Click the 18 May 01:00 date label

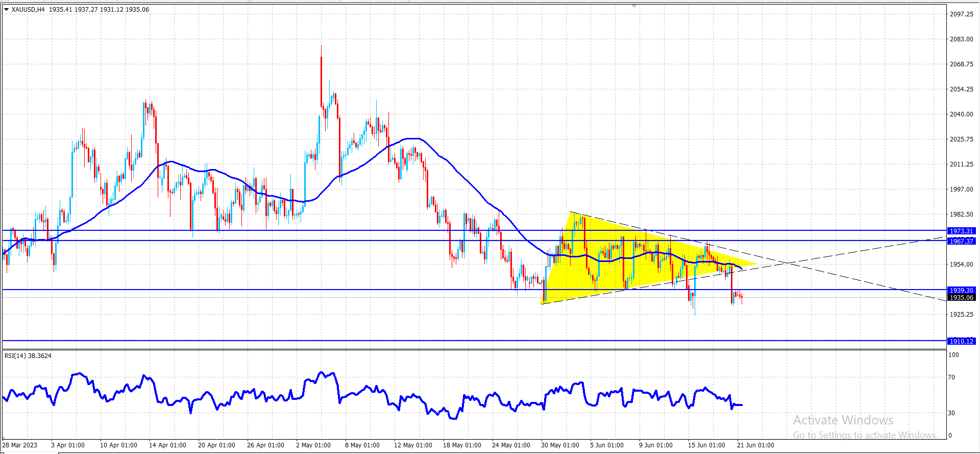coord(462,445)
